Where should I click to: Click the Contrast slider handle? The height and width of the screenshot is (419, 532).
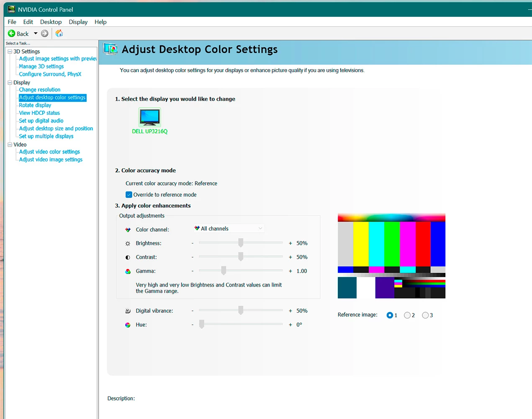pos(241,256)
